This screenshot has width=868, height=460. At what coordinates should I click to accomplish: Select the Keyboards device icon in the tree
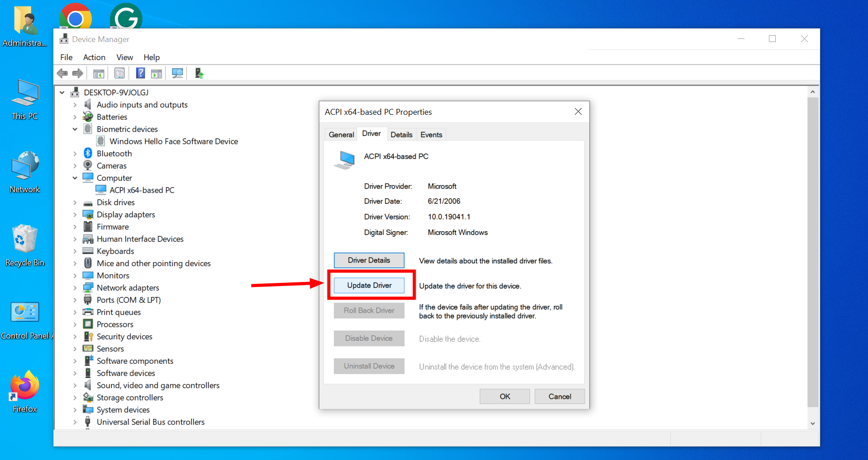tap(87, 251)
